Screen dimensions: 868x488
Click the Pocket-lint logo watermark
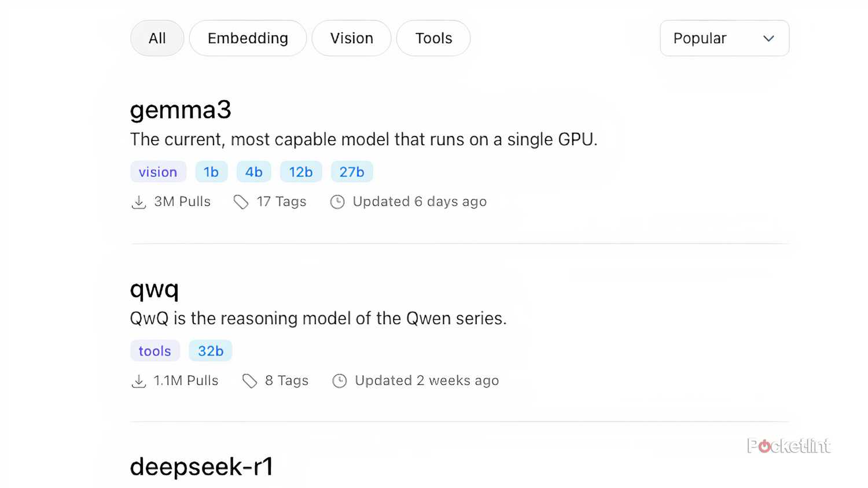point(789,446)
